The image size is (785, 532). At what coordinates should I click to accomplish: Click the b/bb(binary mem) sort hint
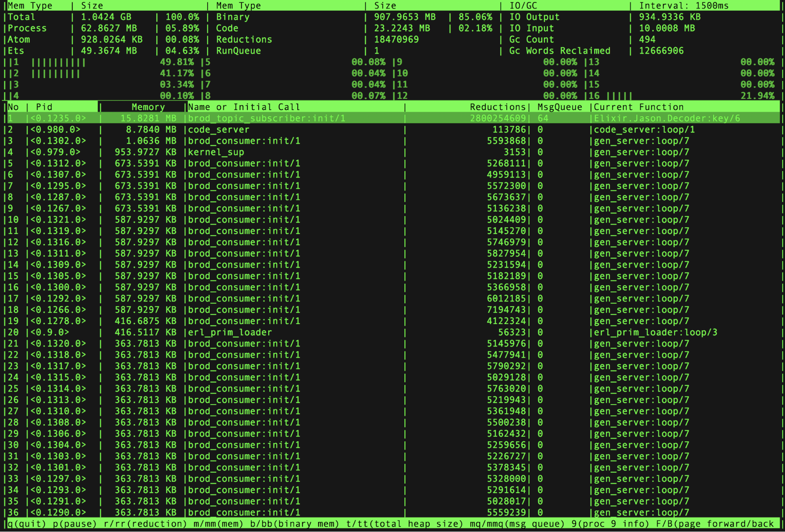click(294, 524)
